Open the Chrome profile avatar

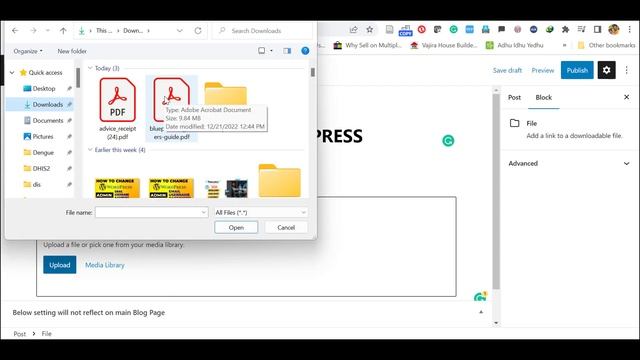[x=613, y=29]
